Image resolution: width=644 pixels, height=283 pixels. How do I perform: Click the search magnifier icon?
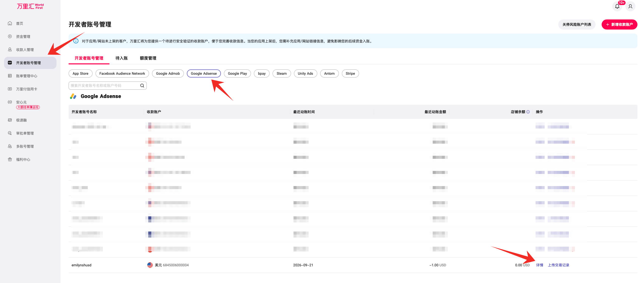point(142,86)
